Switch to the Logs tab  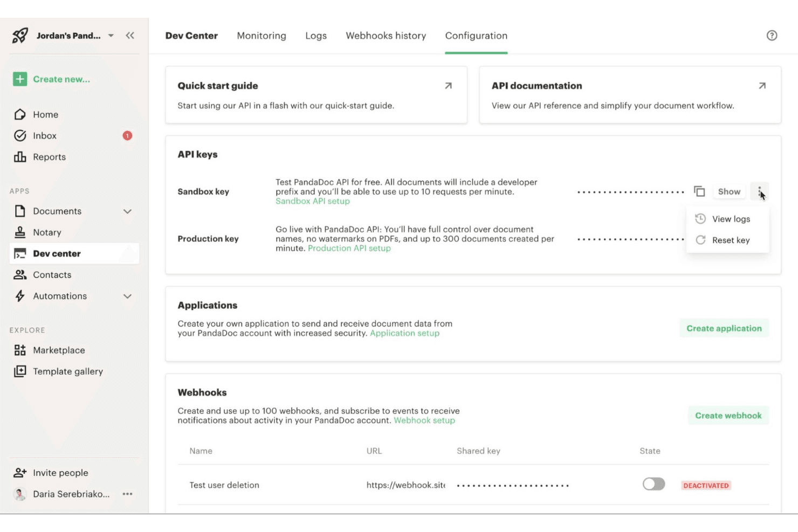[316, 36]
